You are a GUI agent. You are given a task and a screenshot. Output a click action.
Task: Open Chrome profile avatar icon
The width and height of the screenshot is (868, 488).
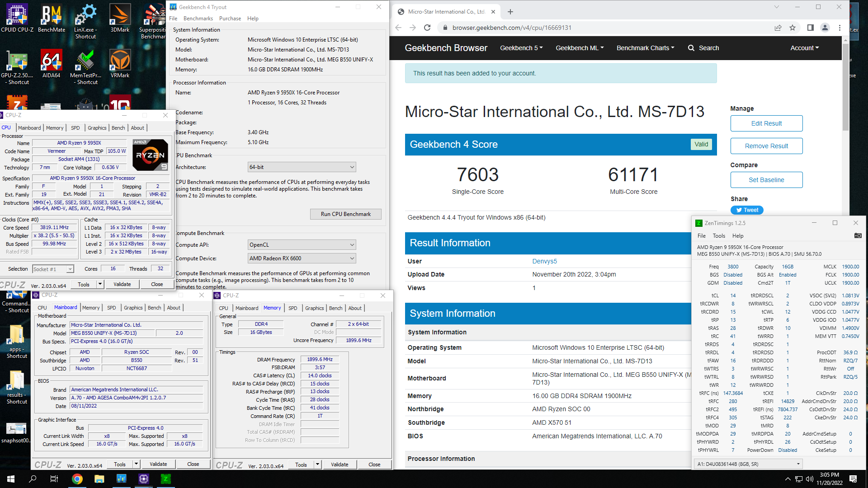[825, 28]
